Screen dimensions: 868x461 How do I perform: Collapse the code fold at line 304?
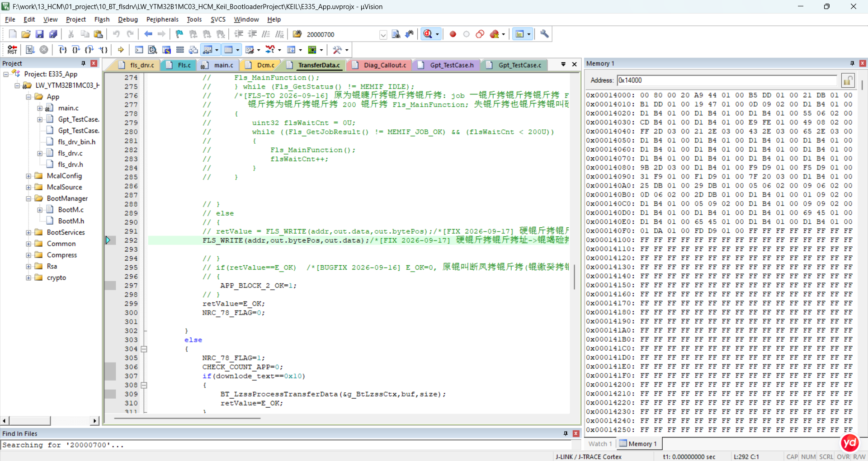click(144, 349)
